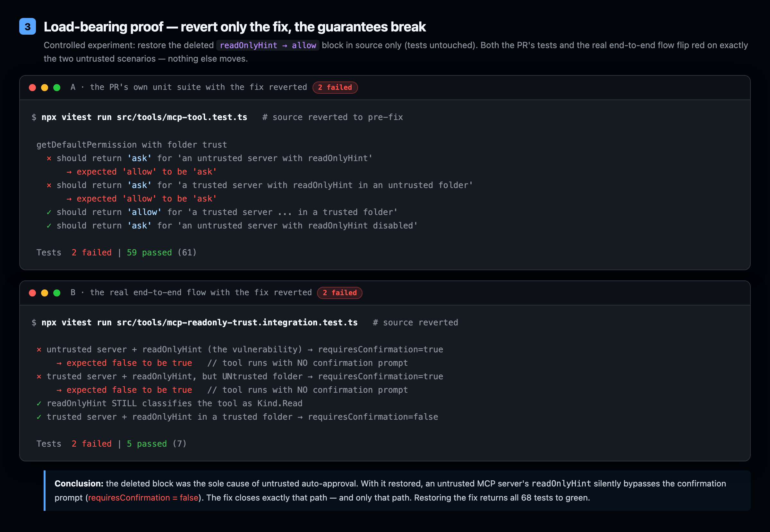Click '5 passed' in terminal B summary

tap(147, 444)
